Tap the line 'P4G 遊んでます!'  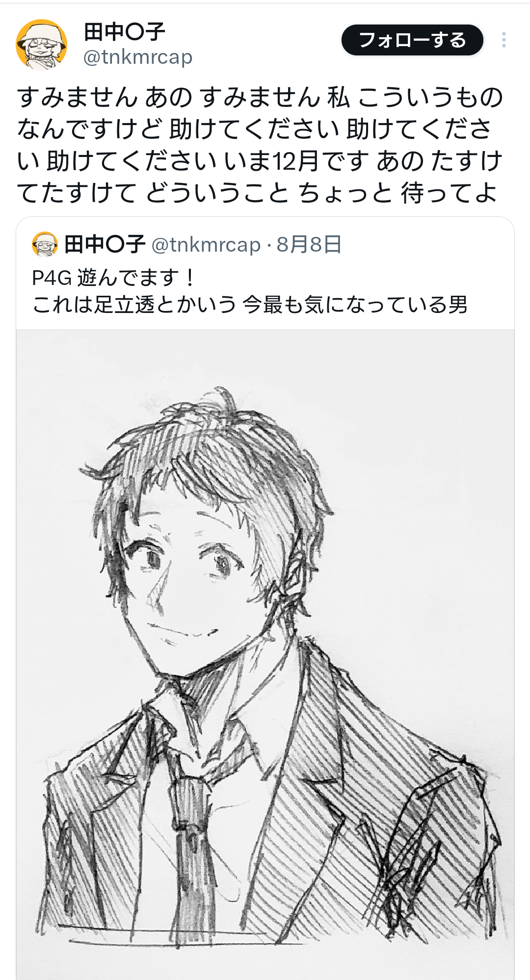[114, 278]
